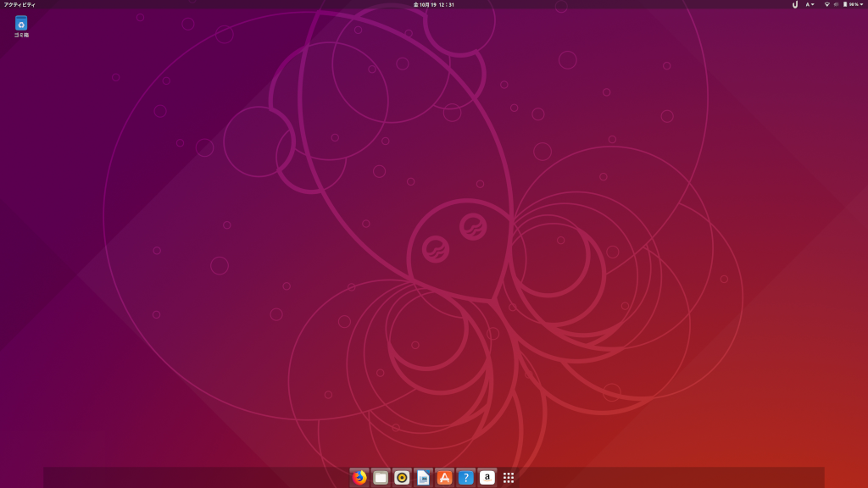Expand the system menu arrow
This screenshot has width=868, height=488.
click(x=861, y=4)
